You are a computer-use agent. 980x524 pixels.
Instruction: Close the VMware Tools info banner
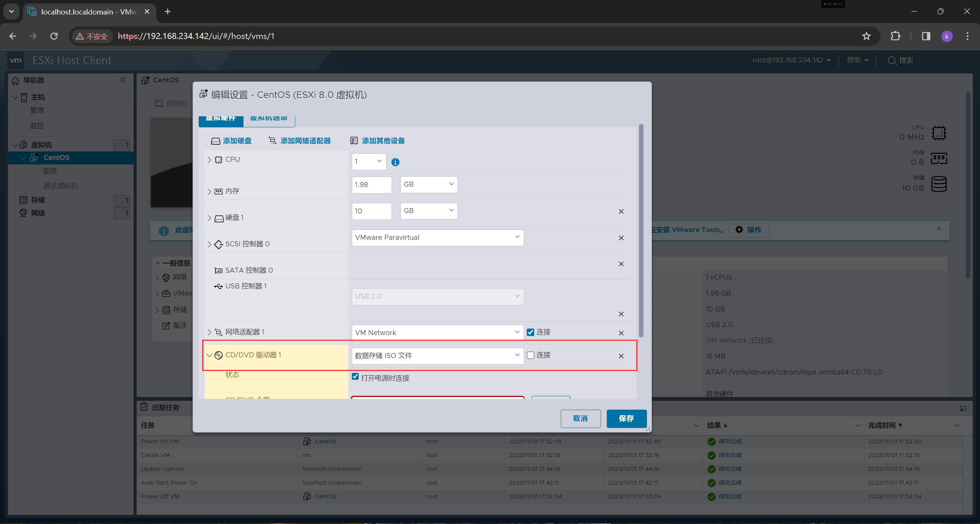[x=939, y=229]
